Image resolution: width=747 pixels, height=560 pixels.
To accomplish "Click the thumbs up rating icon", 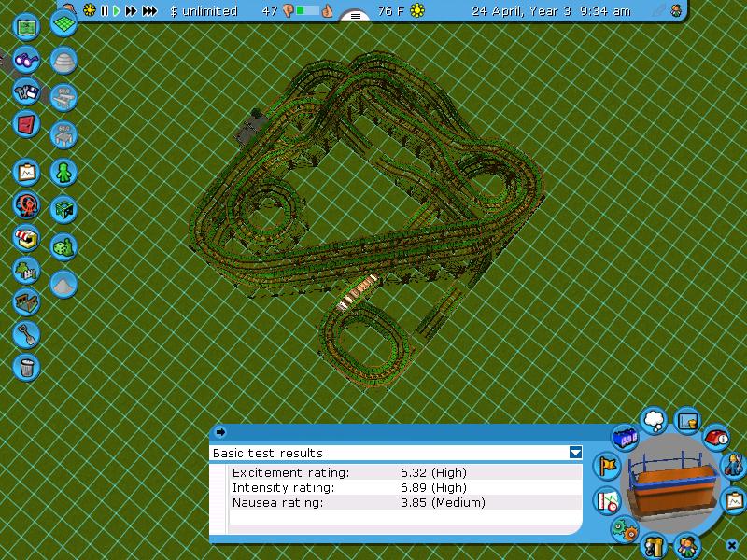I will (327, 10).
